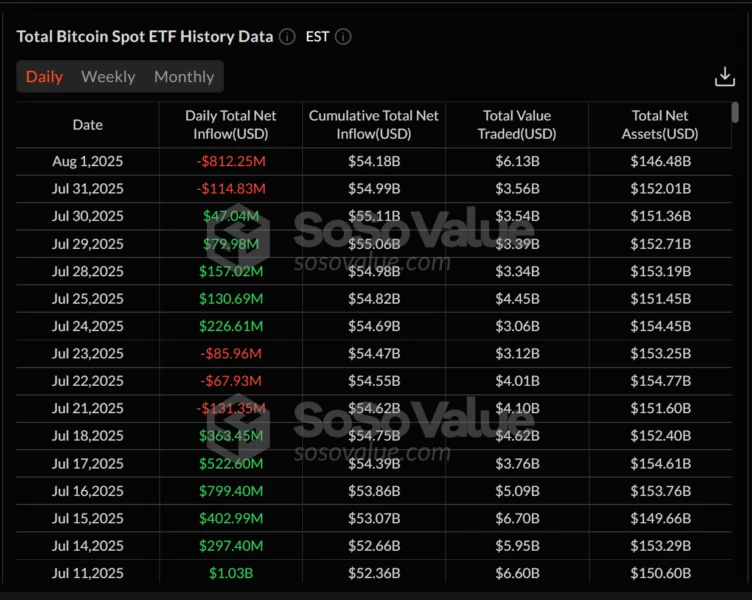Viewport: 752px width, 600px height.
Task: Click the $152.71B net assets cell
Action: 660,244
